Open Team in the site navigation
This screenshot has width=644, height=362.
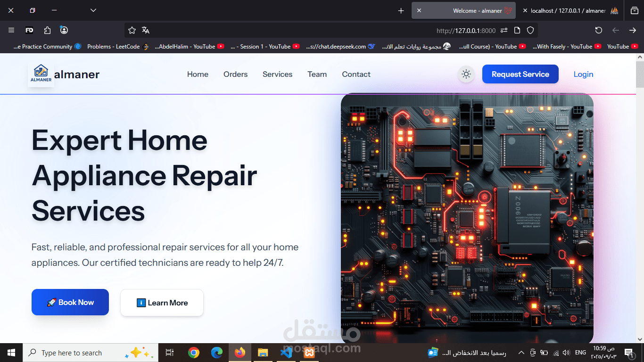click(x=317, y=74)
